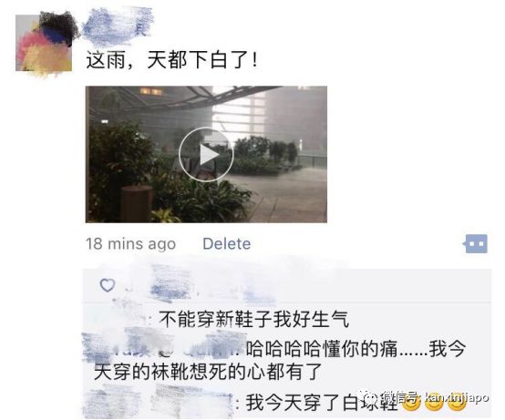
Task: Click the kanxinjiapo watermark text
Action: [457, 398]
